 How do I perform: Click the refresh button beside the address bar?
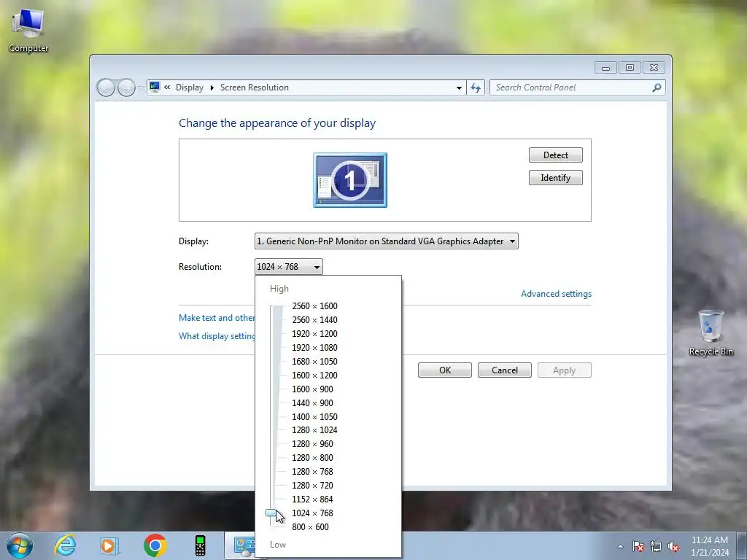point(476,87)
